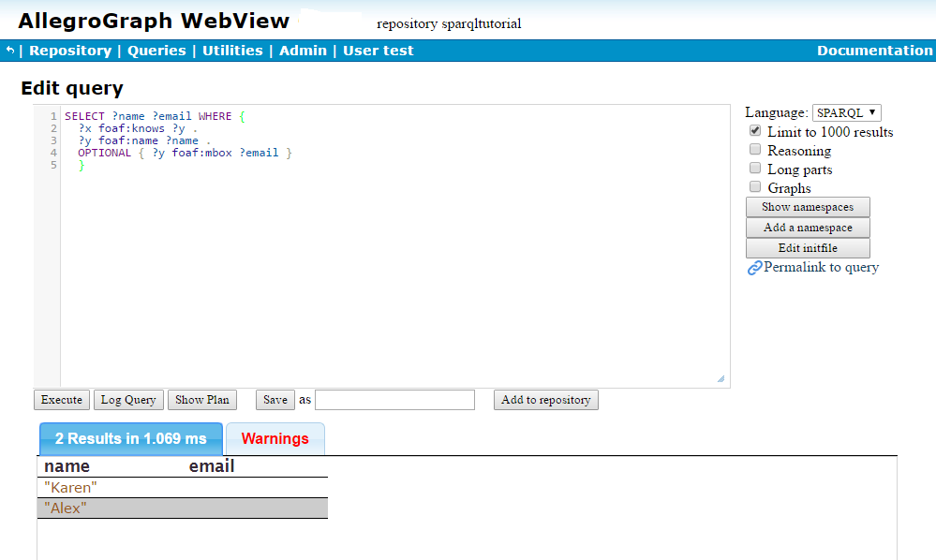The image size is (936, 560).
Task: Enable the Reasoning checkbox
Action: pos(755,149)
